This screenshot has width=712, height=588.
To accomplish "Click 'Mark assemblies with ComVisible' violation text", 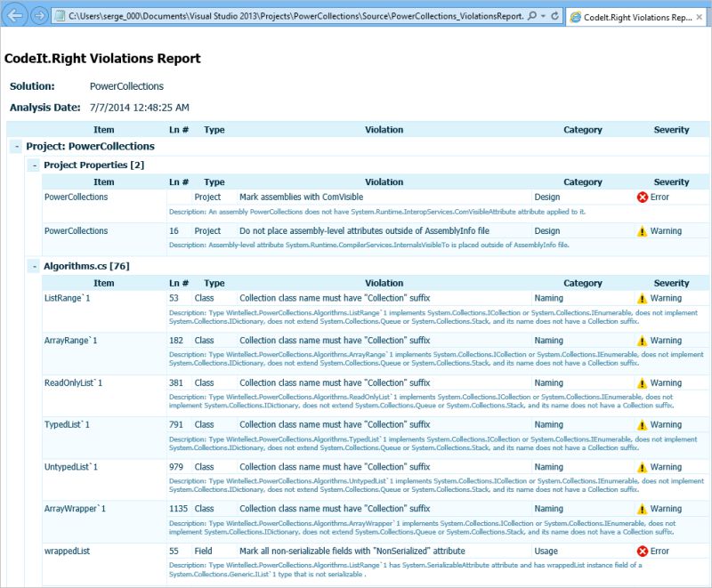I will click(x=302, y=197).
